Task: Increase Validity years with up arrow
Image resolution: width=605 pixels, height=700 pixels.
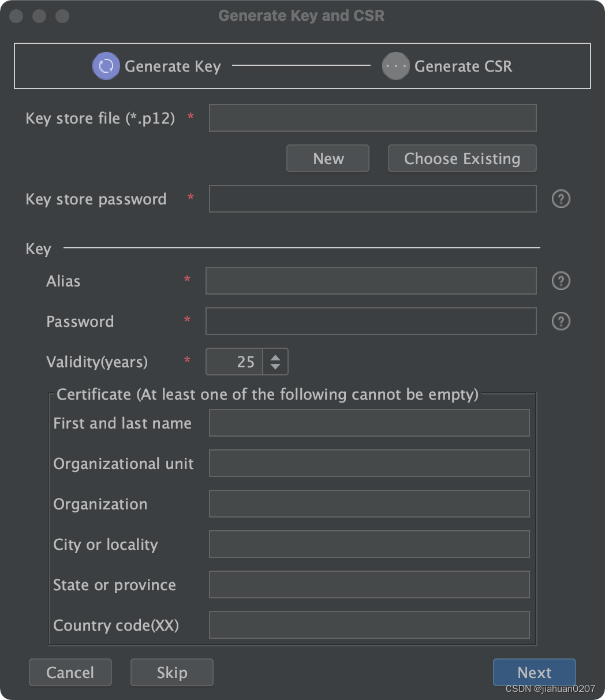Action: pyautogui.click(x=275, y=357)
